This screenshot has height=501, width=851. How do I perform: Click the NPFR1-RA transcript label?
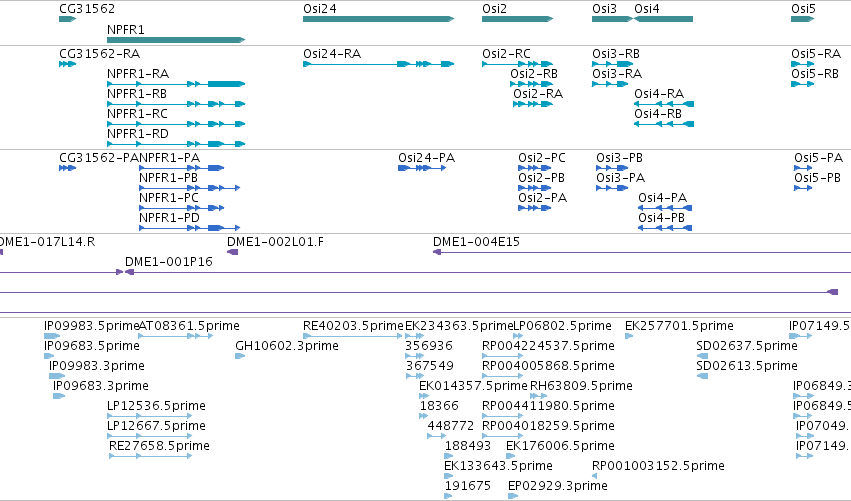138,74
